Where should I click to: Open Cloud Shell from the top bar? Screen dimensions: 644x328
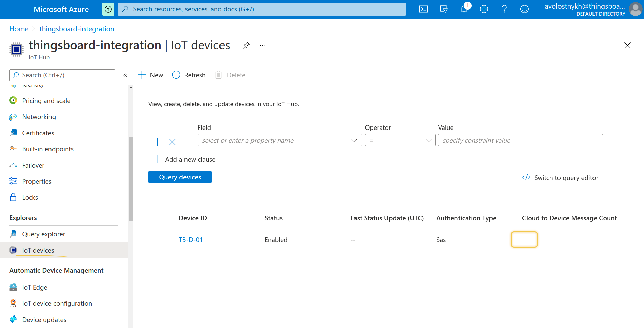423,9
